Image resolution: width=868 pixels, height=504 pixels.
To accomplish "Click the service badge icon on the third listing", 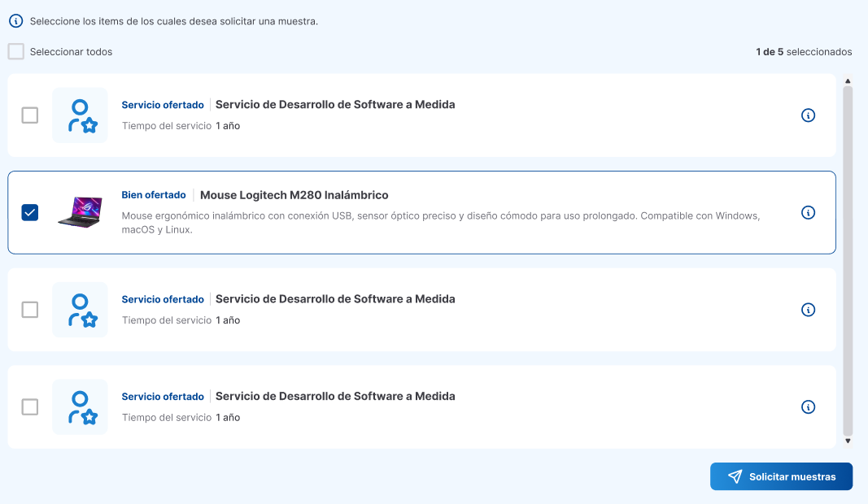I will click(80, 310).
